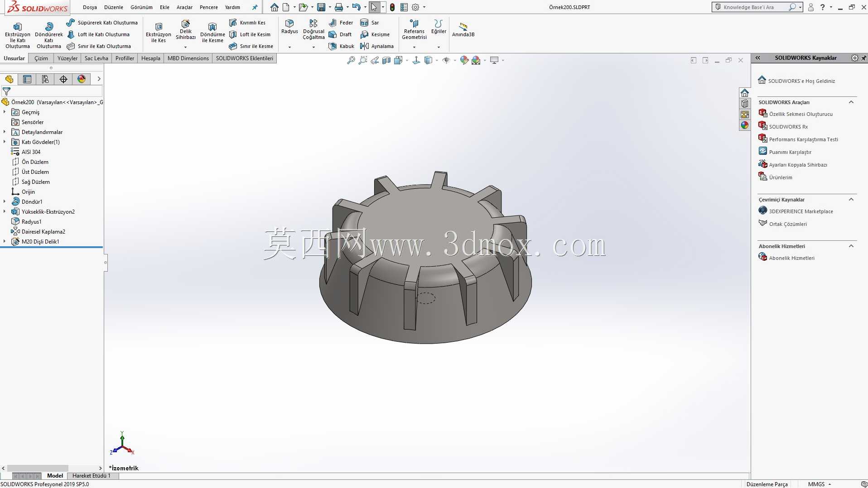Open Delik Sihirbazı tool
The image size is (868, 488).
pos(186,31)
